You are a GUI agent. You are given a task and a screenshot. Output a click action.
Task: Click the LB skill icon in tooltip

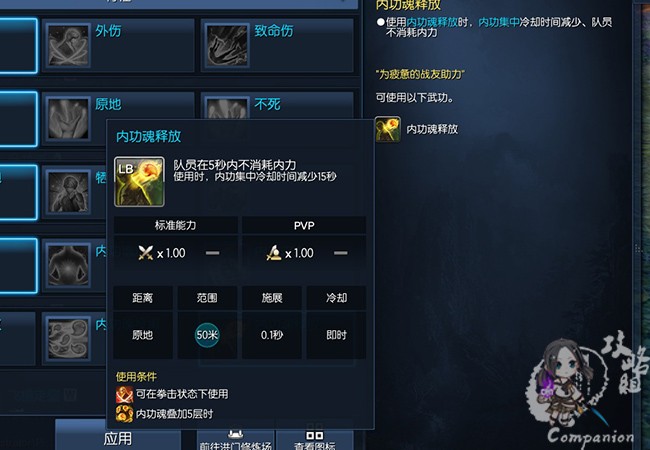tap(139, 181)
